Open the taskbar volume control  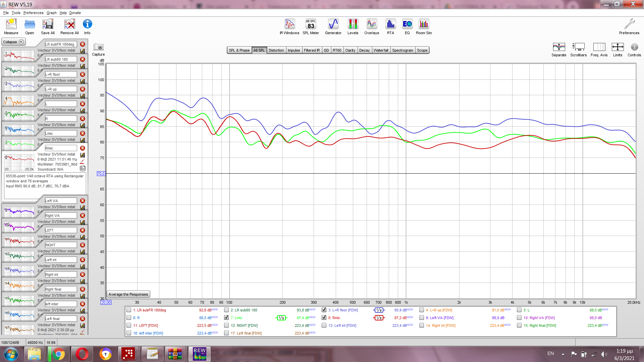click(x=604, y=354)
